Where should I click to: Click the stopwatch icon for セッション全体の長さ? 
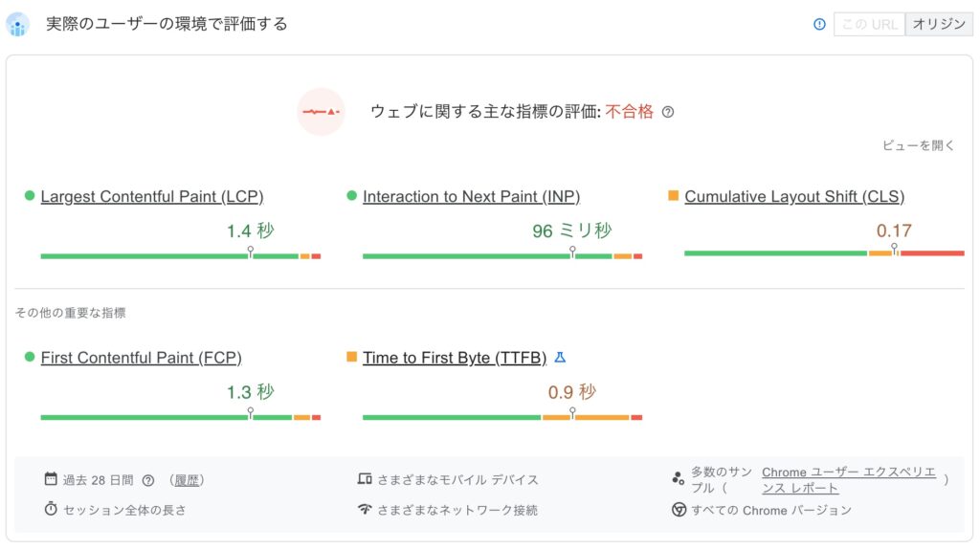[51, 509]
